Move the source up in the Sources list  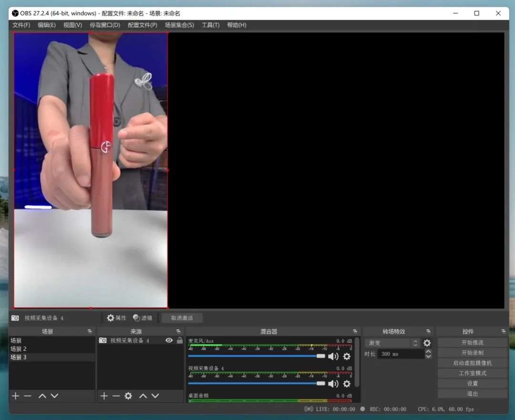[143, 396]
